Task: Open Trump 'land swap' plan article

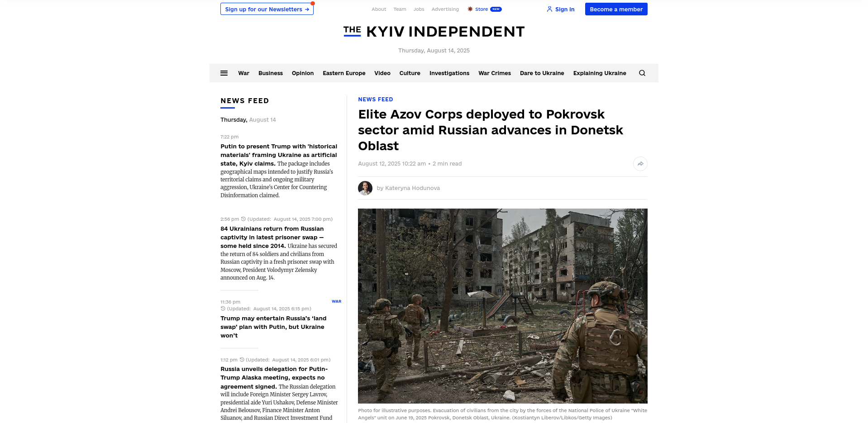Action: click(273, 327)
